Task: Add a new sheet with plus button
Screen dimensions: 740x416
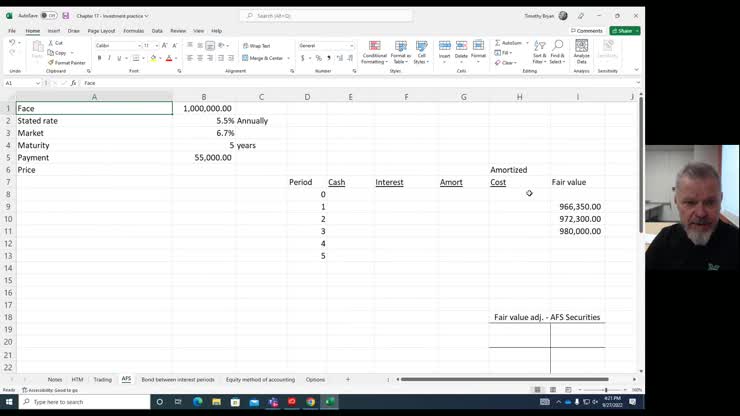Action: 348,379
